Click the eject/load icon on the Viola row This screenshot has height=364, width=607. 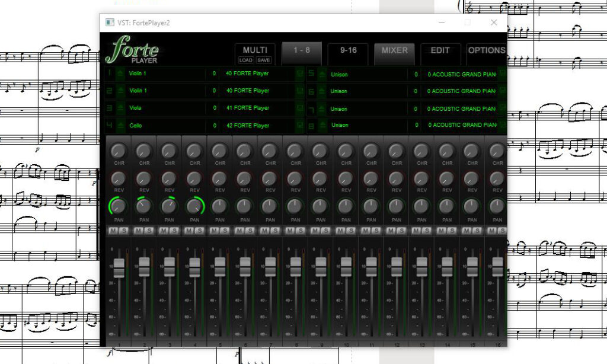(120, 108)
